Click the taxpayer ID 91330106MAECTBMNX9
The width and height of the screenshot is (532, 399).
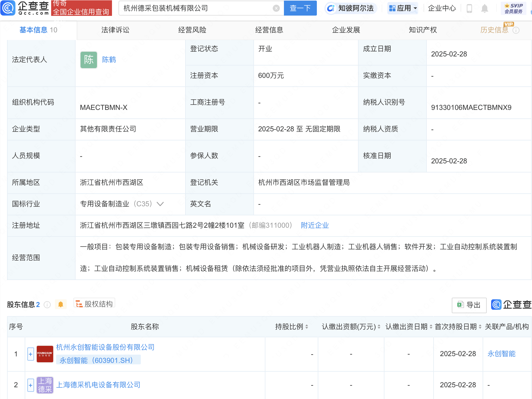(471, 108)
